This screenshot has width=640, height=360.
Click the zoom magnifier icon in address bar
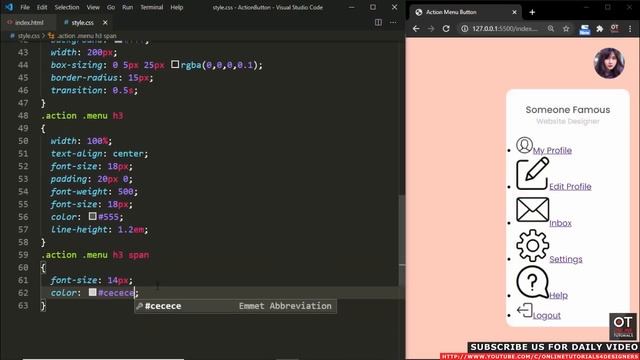551,29
